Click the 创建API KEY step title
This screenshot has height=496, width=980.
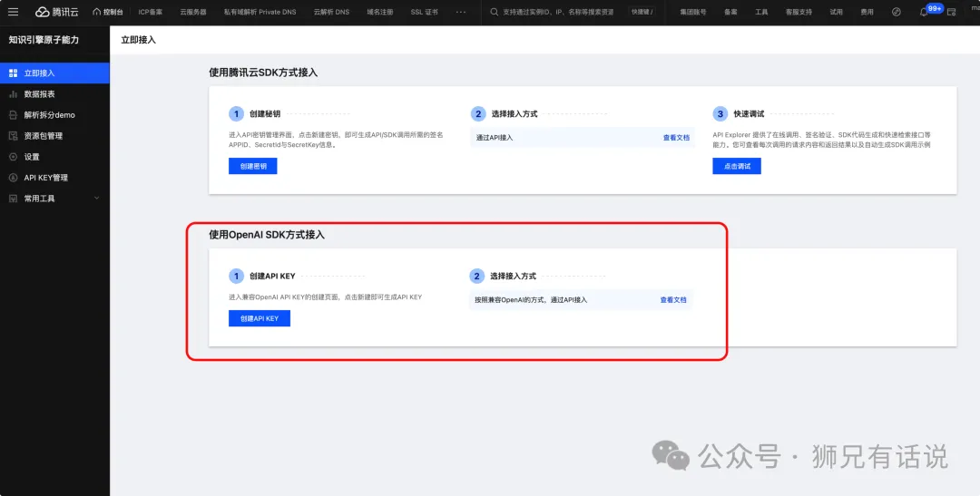coord(272,277)
